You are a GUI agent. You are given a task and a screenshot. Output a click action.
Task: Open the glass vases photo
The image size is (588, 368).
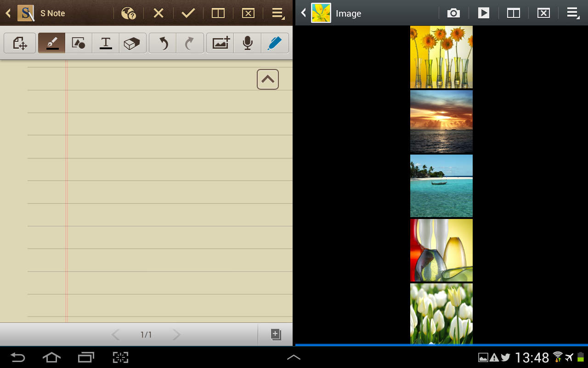(x=441, y=250)
